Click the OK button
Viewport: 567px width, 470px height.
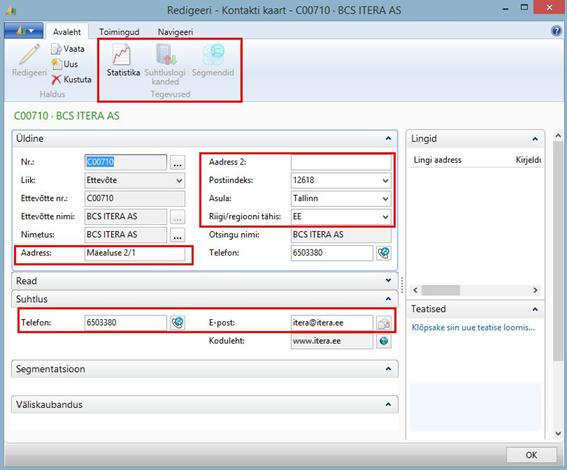coord(531,455)
